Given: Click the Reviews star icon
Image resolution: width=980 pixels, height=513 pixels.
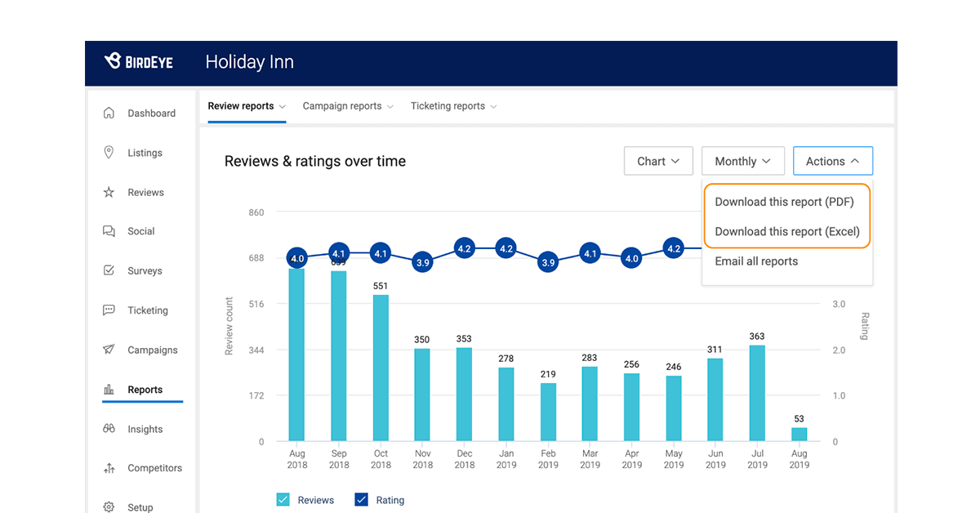Looking at the screenshot, I should tap(109, 192).
